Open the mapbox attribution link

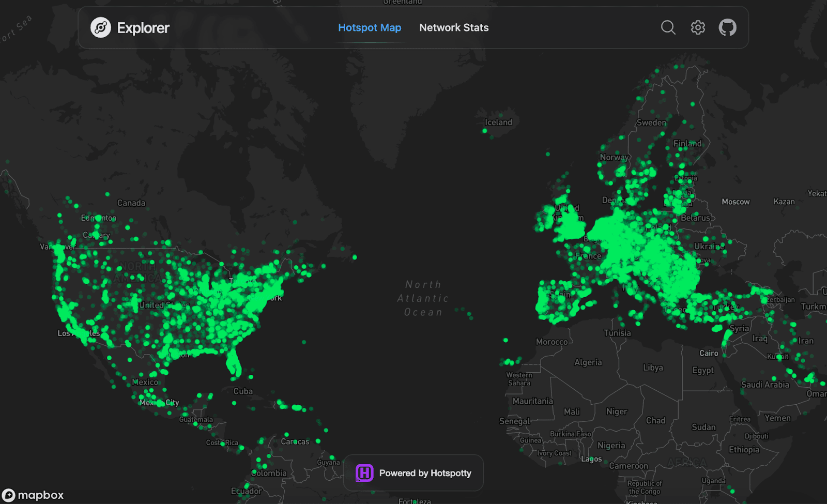[x=34, y=495]
